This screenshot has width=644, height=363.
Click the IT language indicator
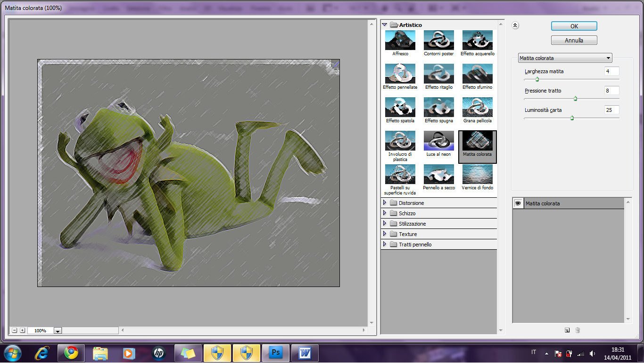[534, 352]
